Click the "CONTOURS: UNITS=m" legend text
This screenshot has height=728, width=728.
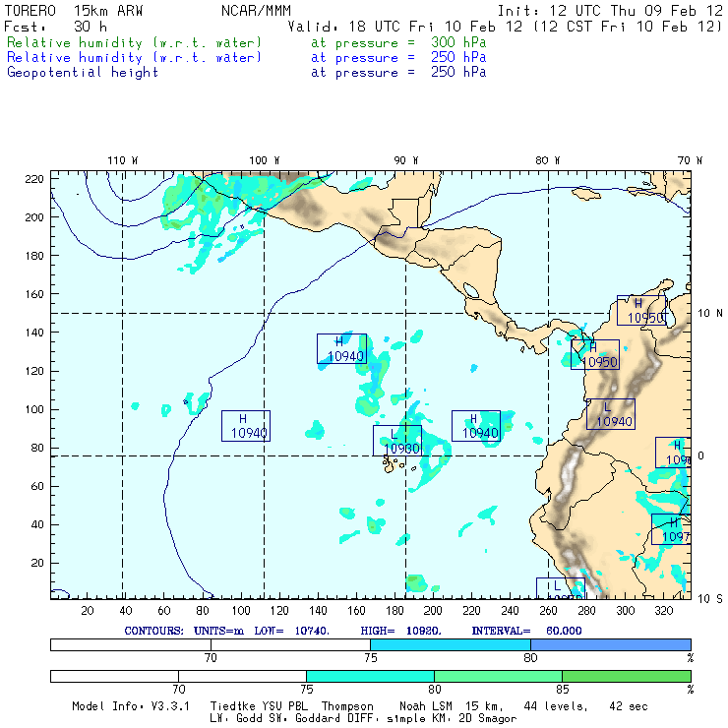click(x=184, y=631)
